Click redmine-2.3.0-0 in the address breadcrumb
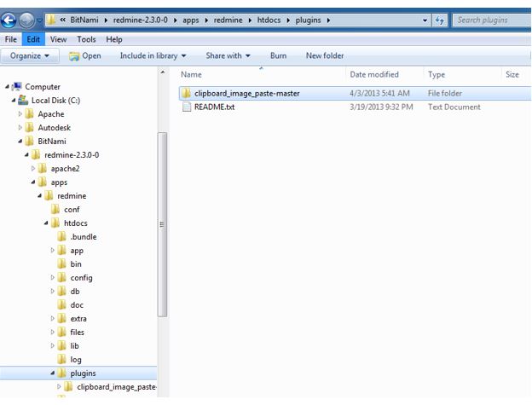 140,20
